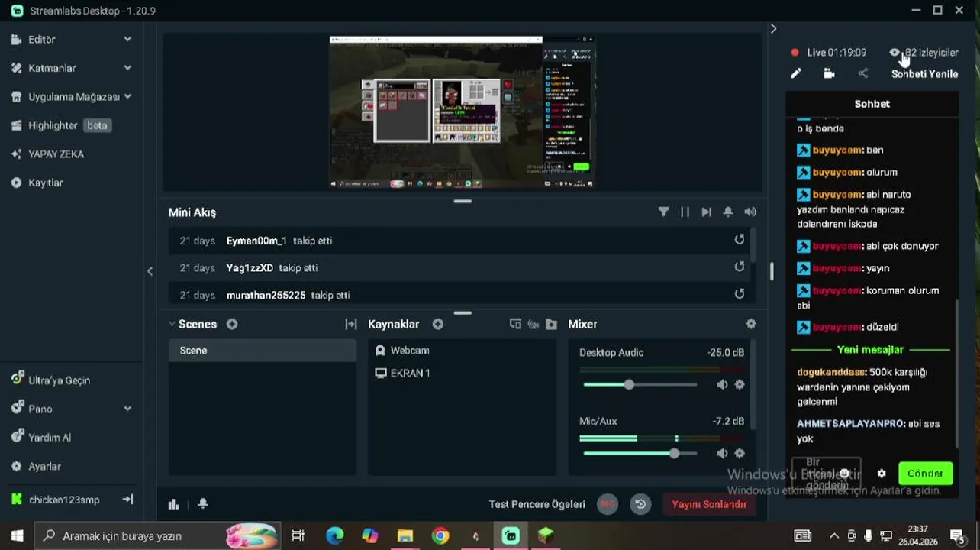The width and height of the screenshot is (980, 550).
Task: Replay the Eymen00m_1 follow alert
Action: coord(739,240)
